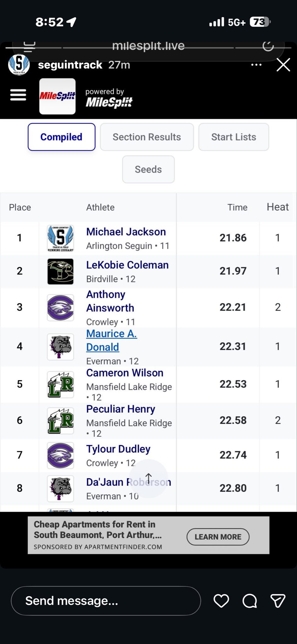Show the Seeds tab
This screenshot has height=644, width=297.
(x=148, y=169)
